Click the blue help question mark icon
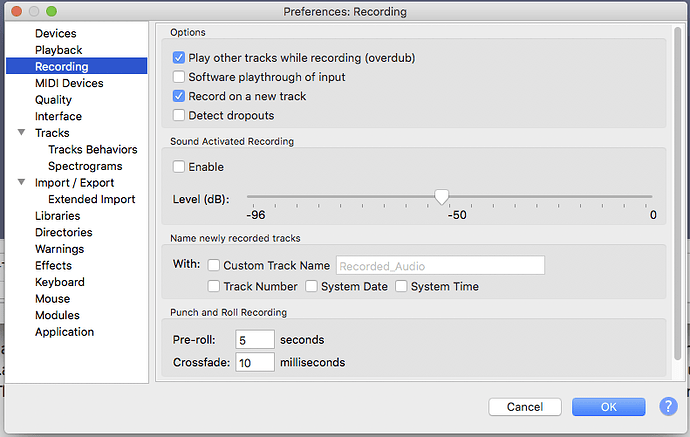This screenshot has height=437, width=690. (x=668, y=407)
